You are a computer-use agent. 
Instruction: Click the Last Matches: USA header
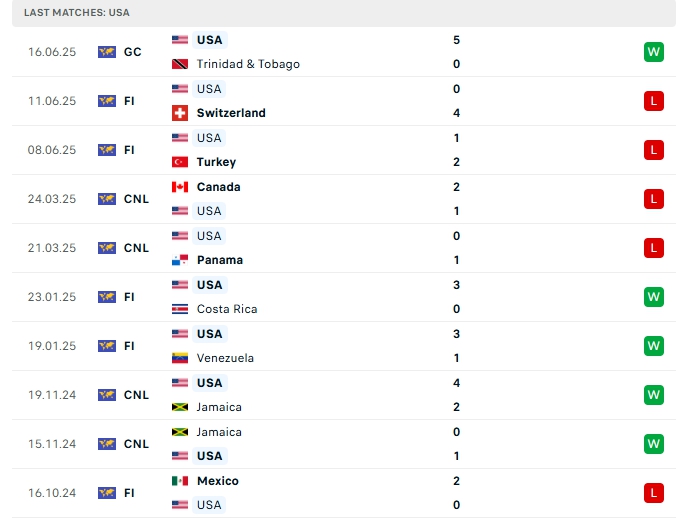click(x=77, y=13)
